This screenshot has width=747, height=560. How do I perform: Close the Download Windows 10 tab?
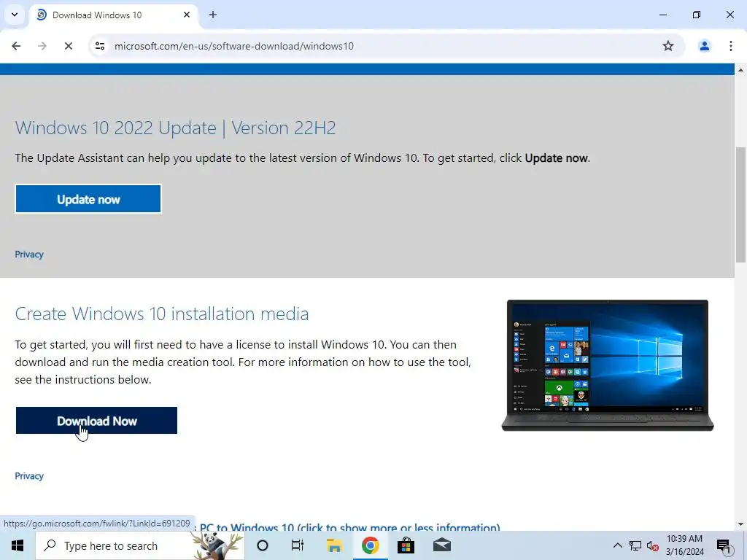[187, 15]
